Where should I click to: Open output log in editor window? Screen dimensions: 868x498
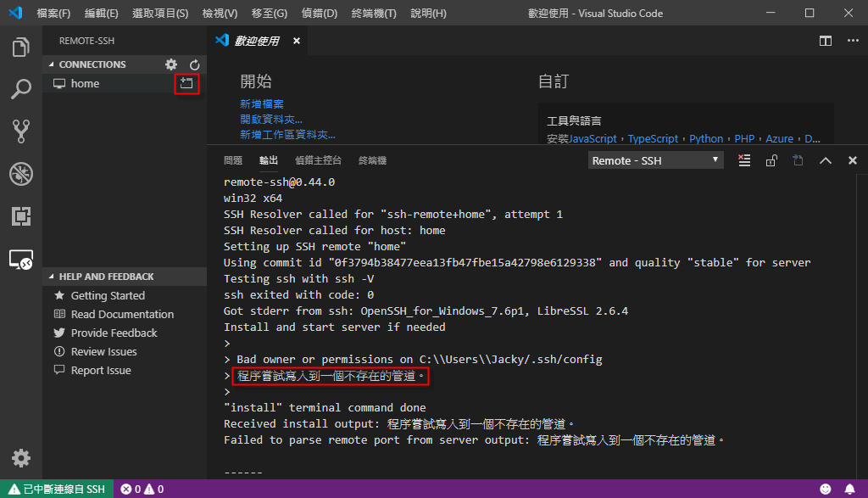click(x=798, y=159)
